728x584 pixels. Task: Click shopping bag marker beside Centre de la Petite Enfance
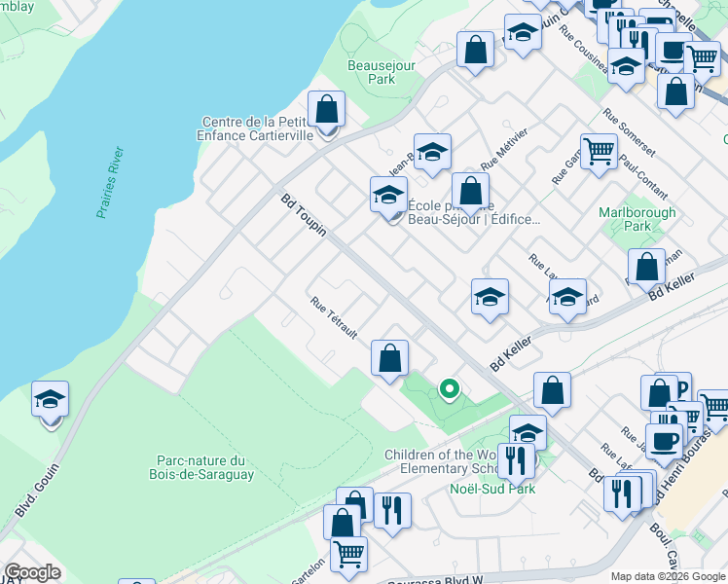pos(326,112)
